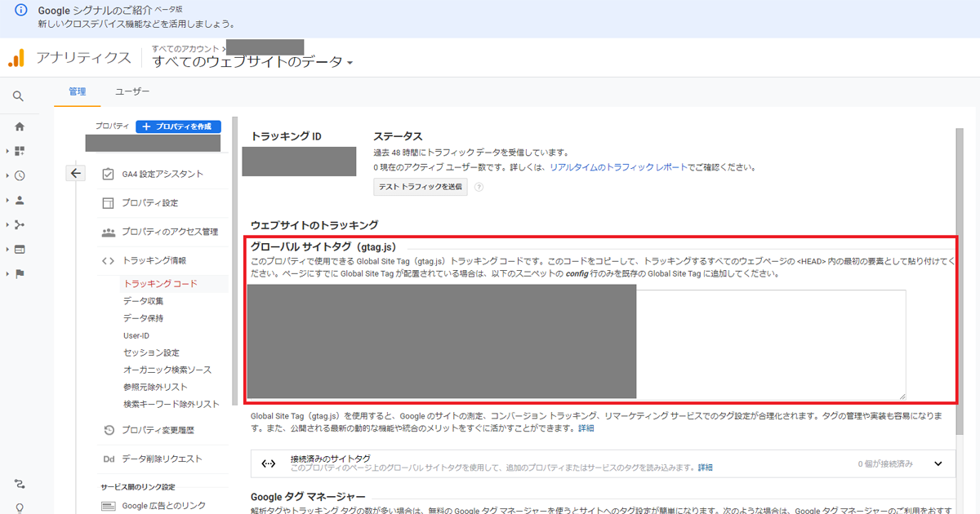Viewport: 980px width, 514px height.
Task: Expand the Behavior sidebar section arrow
Action: 7,249
